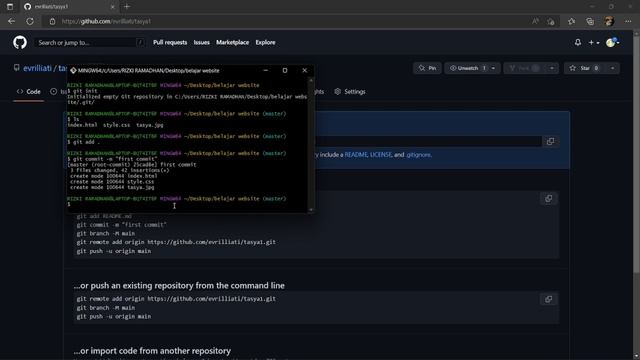Expand the Star lists dropdown arrow
The image size is (640, 360).
point(613,68)
